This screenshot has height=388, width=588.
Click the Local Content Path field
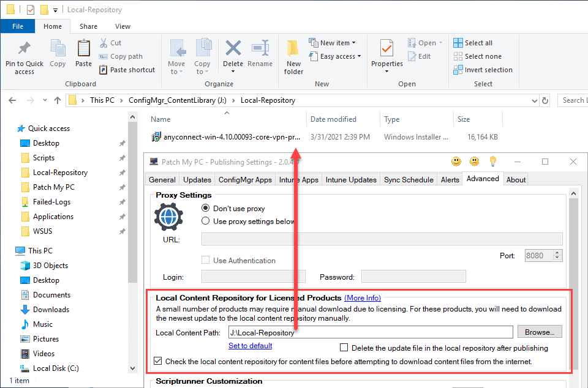[x=371, y=332]
